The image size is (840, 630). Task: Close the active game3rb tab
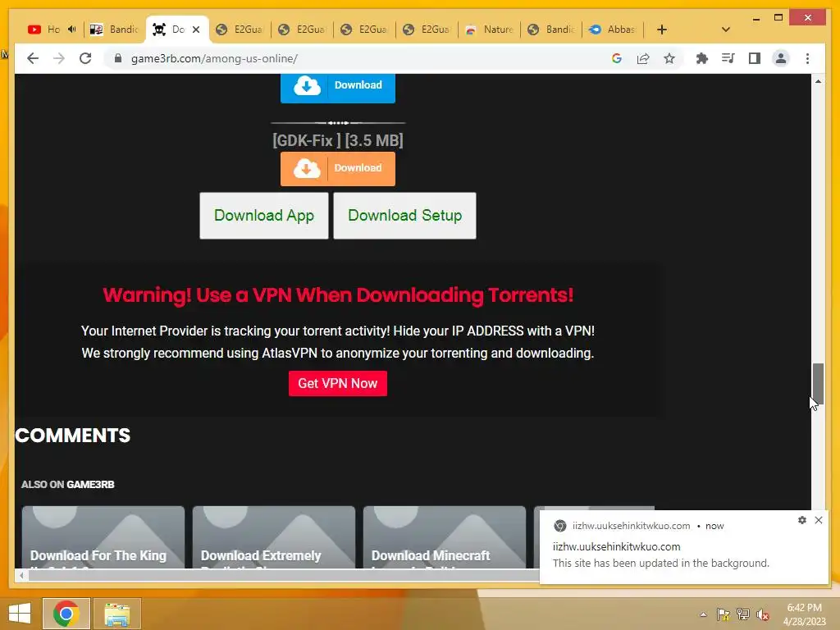tap(196, 30)
